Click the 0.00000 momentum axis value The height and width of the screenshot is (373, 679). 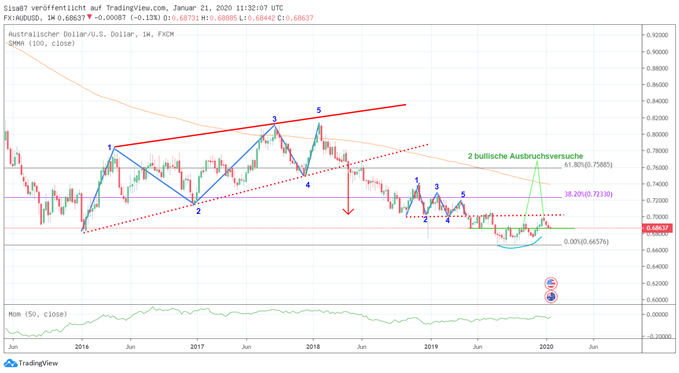click(x=657, y=315)
